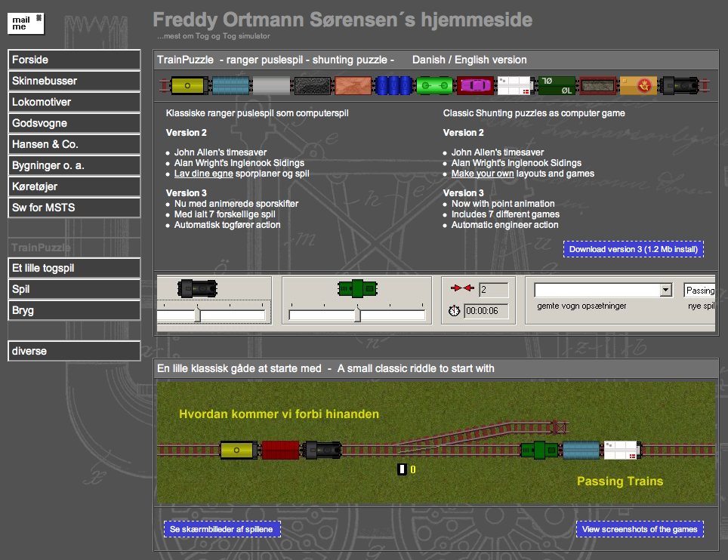Open the nye spil dropdown showing Passing
728x560 pixels.
[x=700, y=291]
